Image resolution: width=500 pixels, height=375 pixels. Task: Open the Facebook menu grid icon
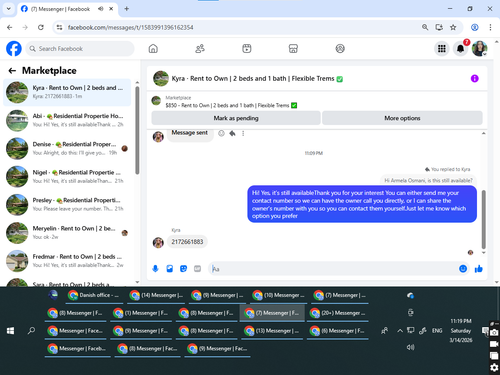coord(442,49)
